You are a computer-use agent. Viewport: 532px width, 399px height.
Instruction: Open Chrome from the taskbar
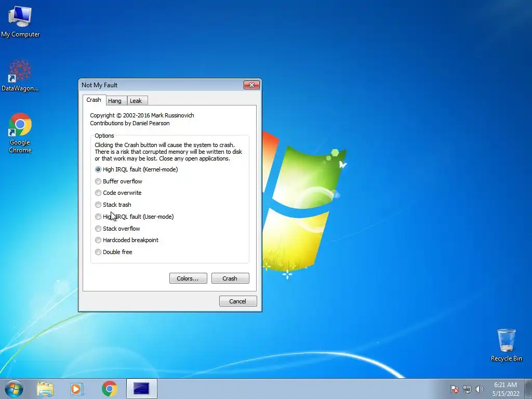109,389
